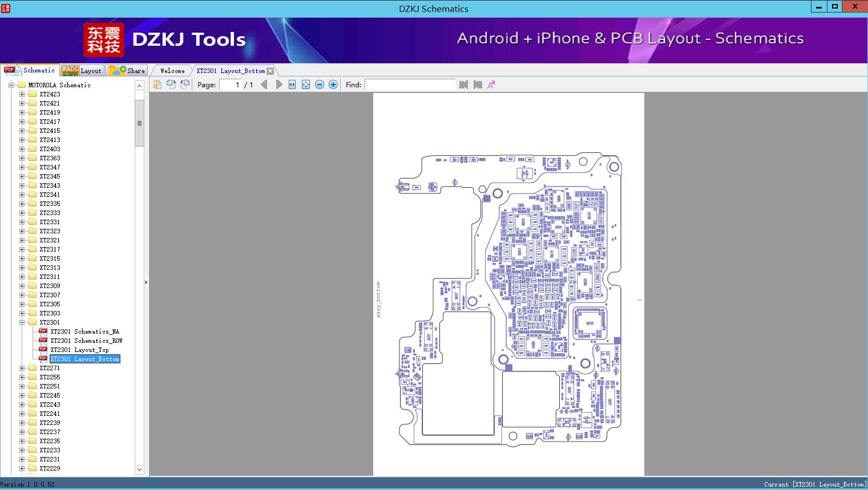Open the Welcome tab
868x490 pixels.
[172, 71]
